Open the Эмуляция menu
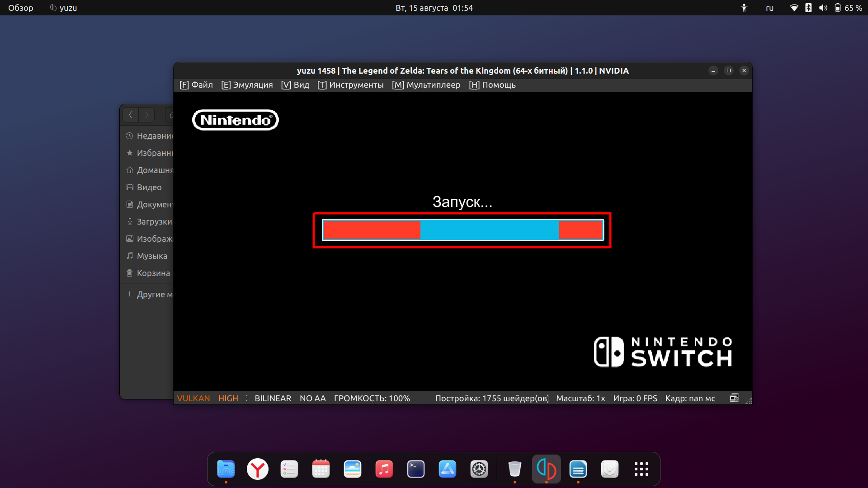Image resolution: width=868 pixels, height=488 pixels. coord(247,85)
